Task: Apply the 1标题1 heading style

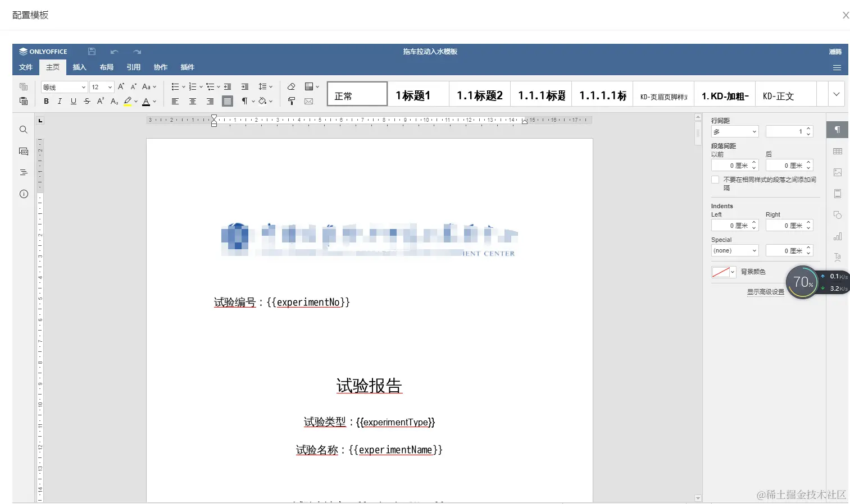Action: pyautogui.click(x=419, y=94)
